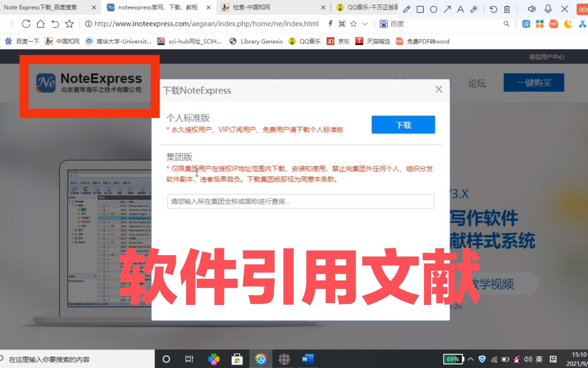Image resolution: width=588 pixels, height=368 pixels.
Task: Click the browser undo/restore arrow icon
Action: [x=55, y=24]
